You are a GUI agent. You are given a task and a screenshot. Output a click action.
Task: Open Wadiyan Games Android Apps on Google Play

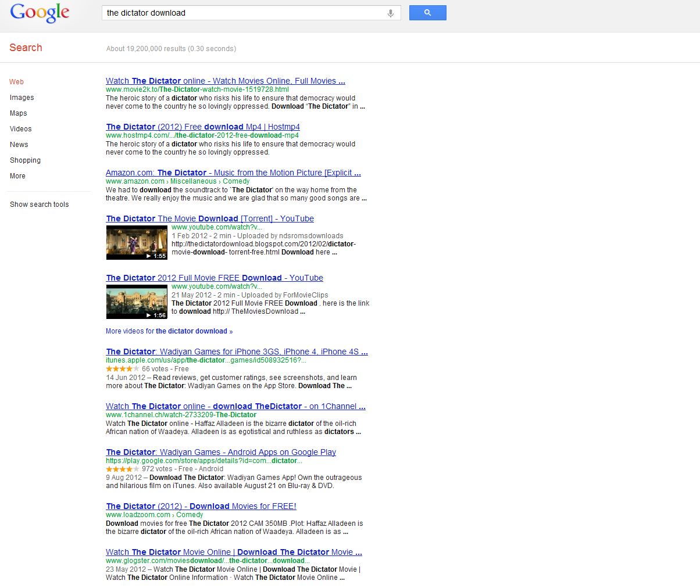pyautogui.click(x=221, y=452)
